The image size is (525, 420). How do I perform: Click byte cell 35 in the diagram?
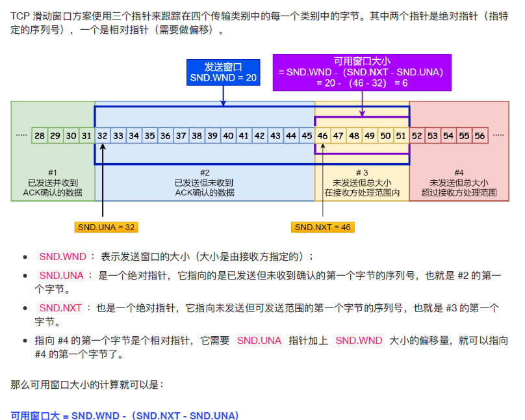click(x=149, y=136)
